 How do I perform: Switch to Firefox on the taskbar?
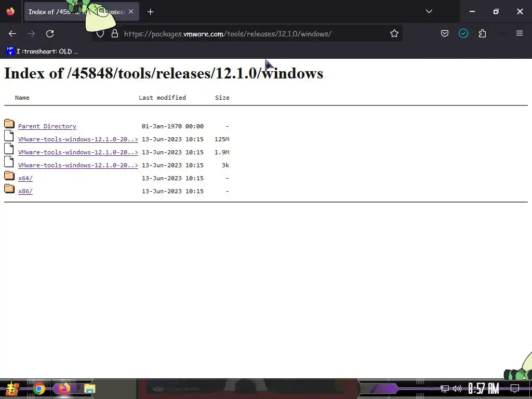point(64,389)
